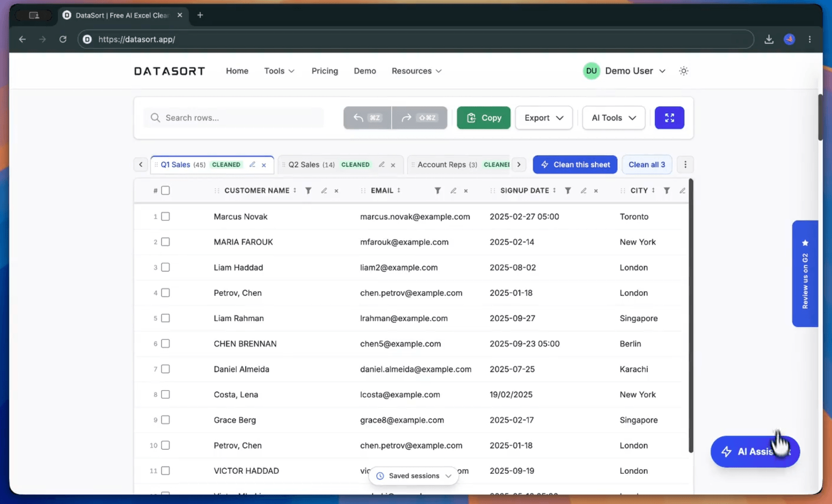Click the DATASORT logo

pyautogui.click(x=169, y=71)
